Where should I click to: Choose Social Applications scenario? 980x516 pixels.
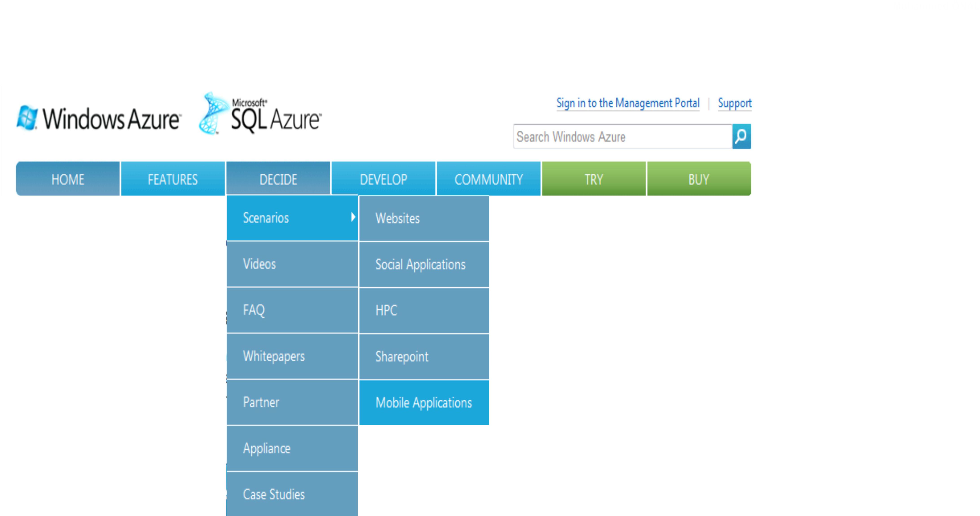pos(424,265)
